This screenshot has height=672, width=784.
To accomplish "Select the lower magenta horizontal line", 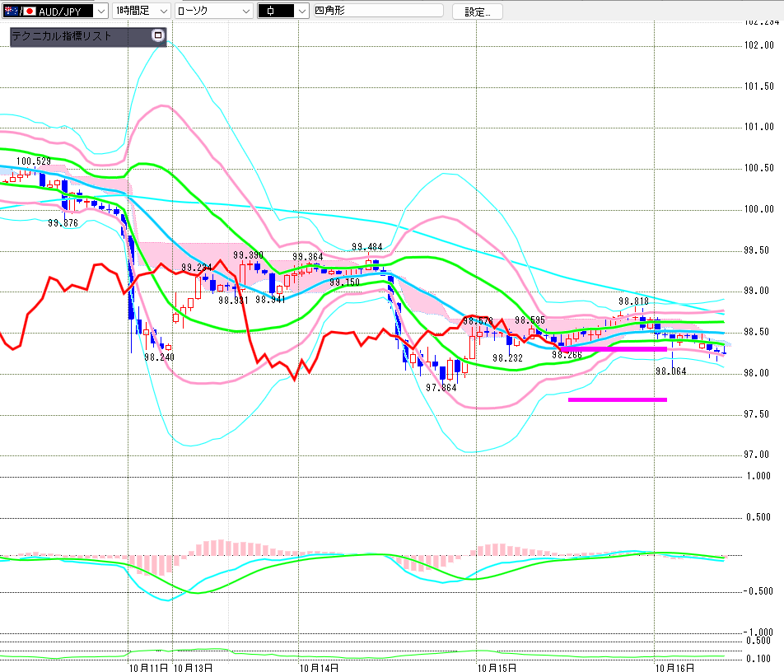I will 617,400.
